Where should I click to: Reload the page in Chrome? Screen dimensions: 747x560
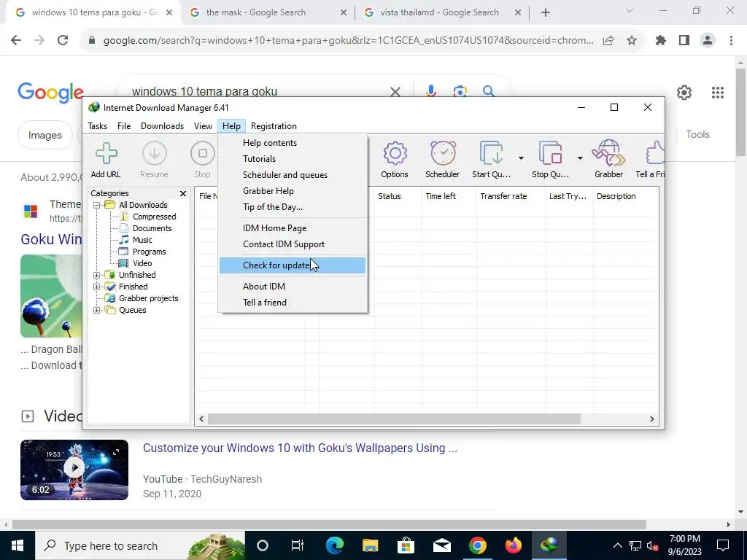coord(63,41)
